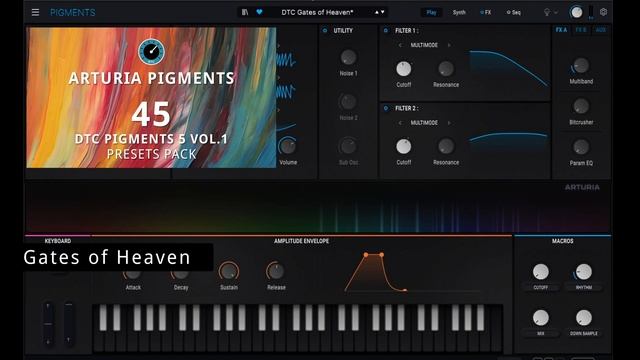Screen dimensions: 640x360
Task: Click the Bitcrusher effect knob
Action: 581,106
